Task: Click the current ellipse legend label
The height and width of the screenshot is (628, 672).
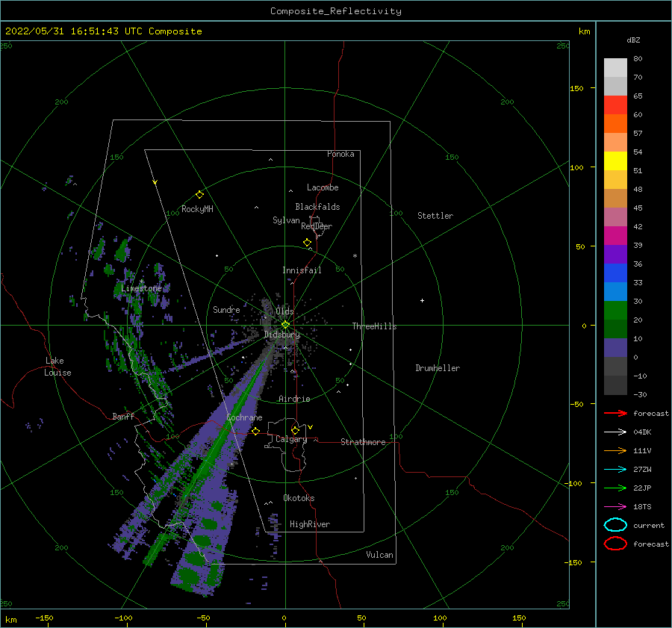Action: click(649, 525)
